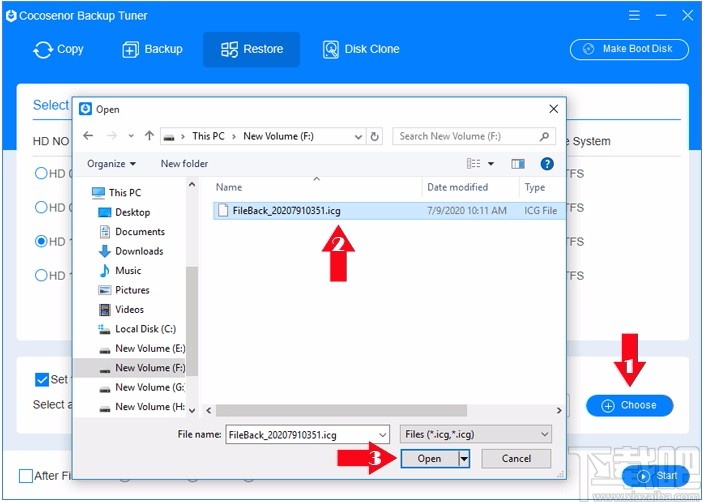
Task: Select Music in the navigation tree
Action: [x=120, y=271]
